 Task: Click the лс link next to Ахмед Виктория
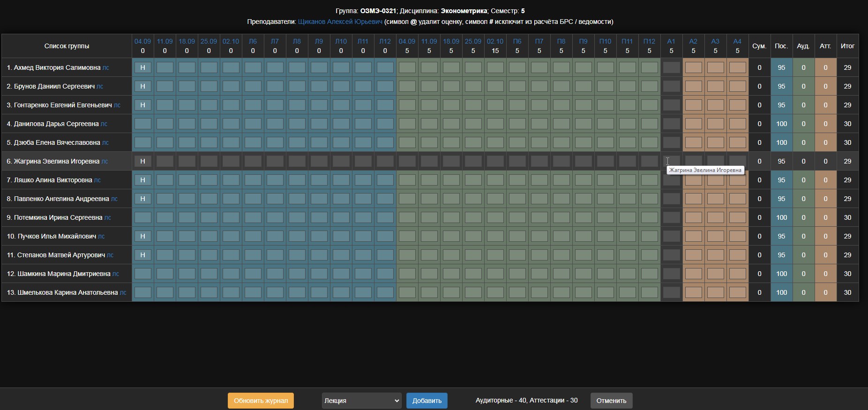pyautogui.click(x=106, y=67)
